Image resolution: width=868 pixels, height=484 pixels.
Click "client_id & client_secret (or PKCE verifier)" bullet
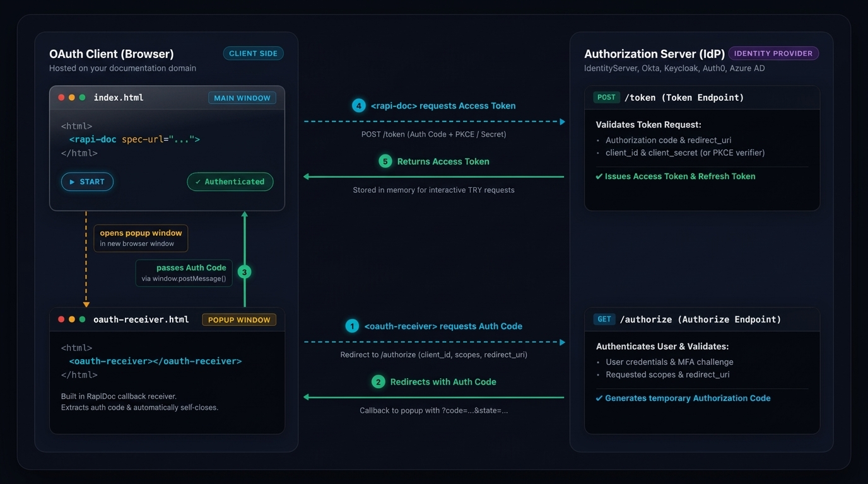[685, 153]
